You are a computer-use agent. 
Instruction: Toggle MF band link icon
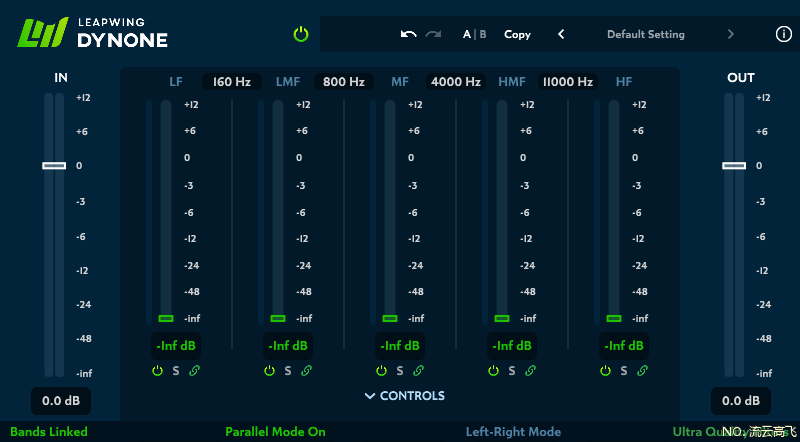pos(418,371)
